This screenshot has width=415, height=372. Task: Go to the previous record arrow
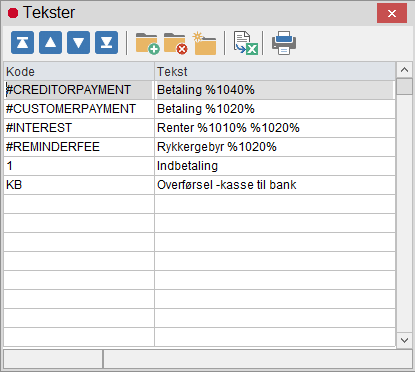50,43
